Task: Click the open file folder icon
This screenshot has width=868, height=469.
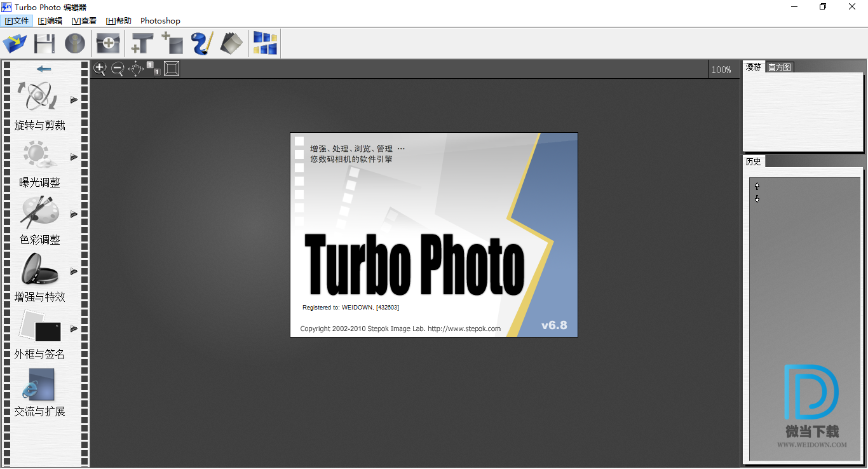Action: click(x=15, y=44)
